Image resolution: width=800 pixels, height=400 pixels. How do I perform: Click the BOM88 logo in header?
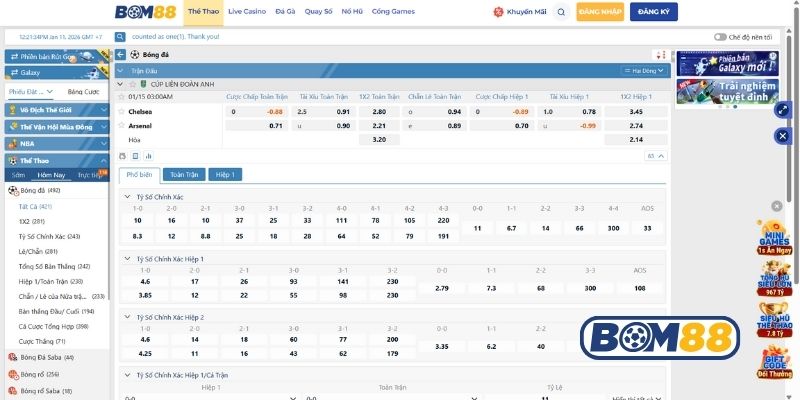click(145, 12)
